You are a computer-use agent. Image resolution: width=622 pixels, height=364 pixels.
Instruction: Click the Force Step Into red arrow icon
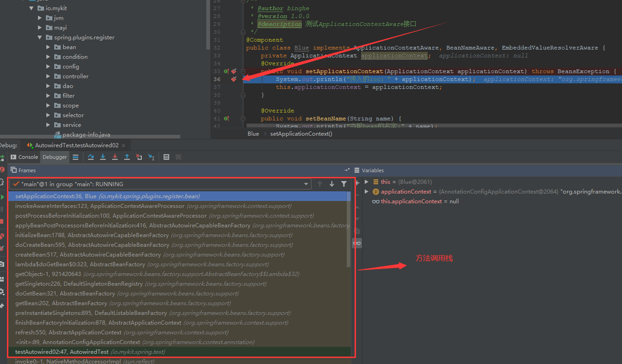(x=115, y=157)
